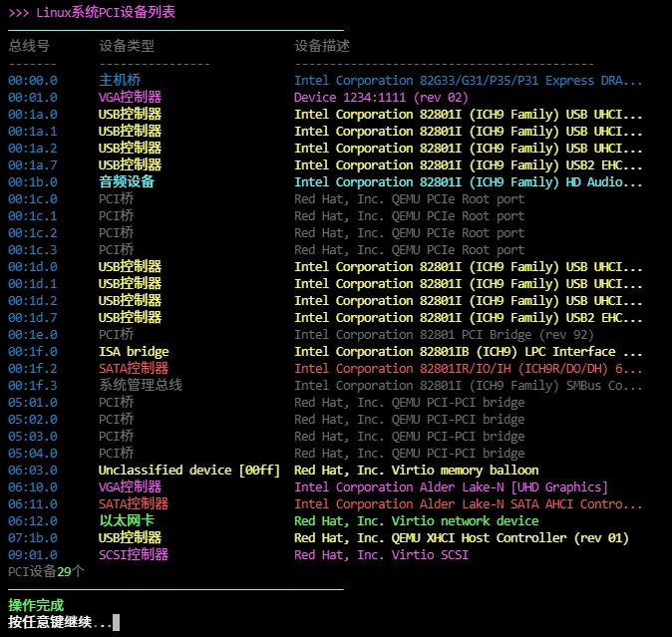Click the 系统管理总线 entry
This screenshot has height=637, width=672.
pos(141,385)
